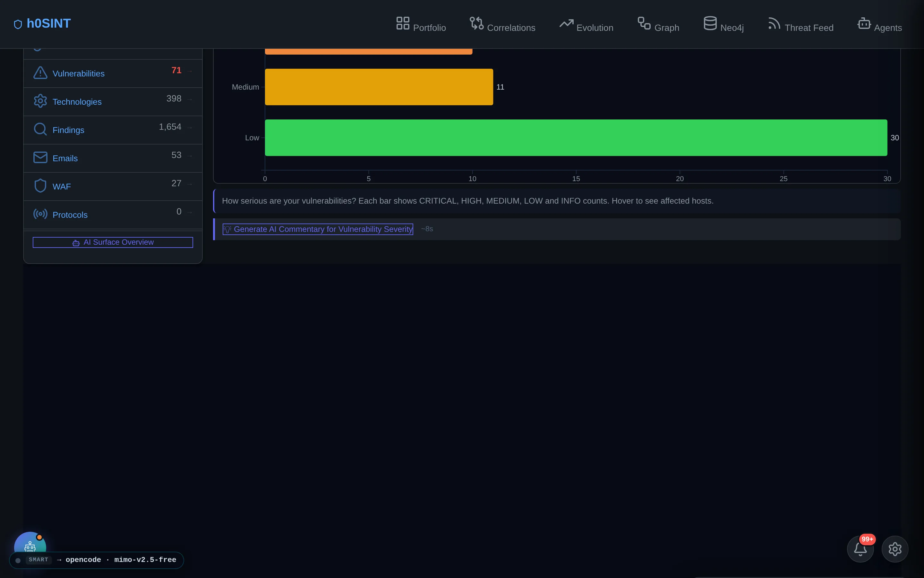924x578 pixels.
Task: Open the Graph nav tab
Action: pos(658,24)
